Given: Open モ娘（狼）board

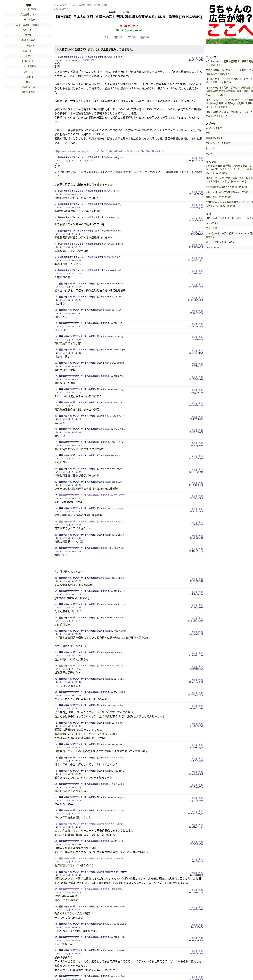Looking at the screenshot, I should pos(28,51).
